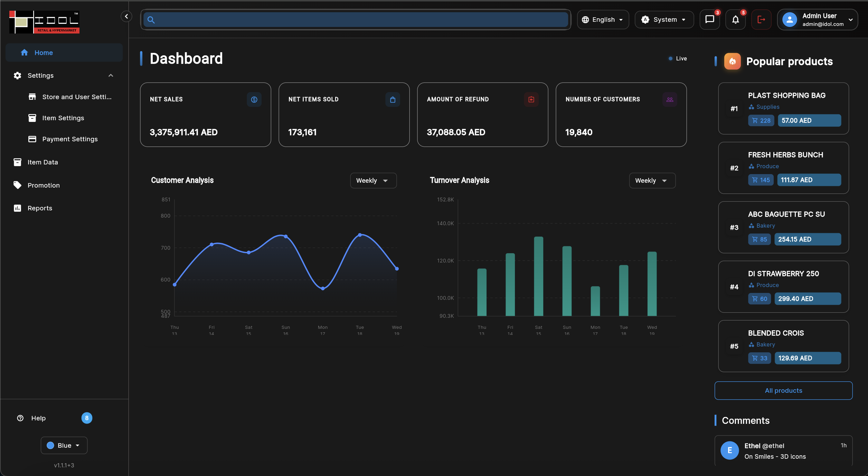Image resolution: width=868 pixels, height=476 pixels.
Task: Open Customer Analysis Weekly dropdown
Action: (x=373, y=181)
